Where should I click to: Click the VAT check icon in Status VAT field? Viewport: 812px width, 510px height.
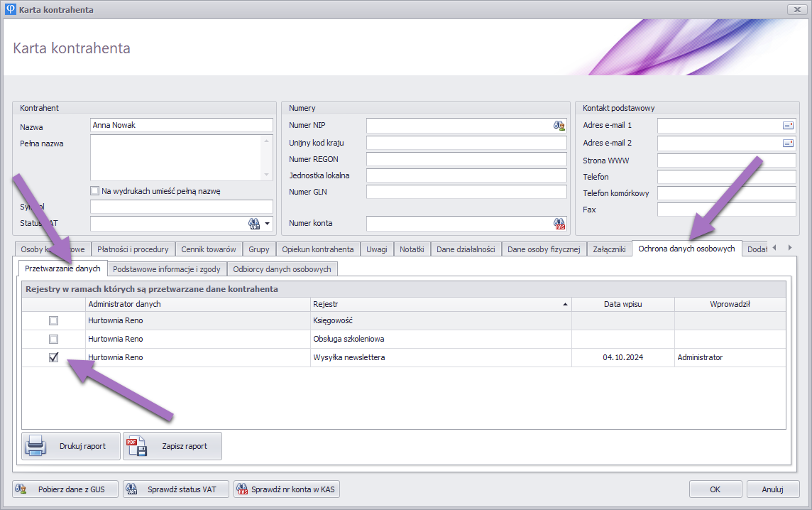click(x=254, y=224)
